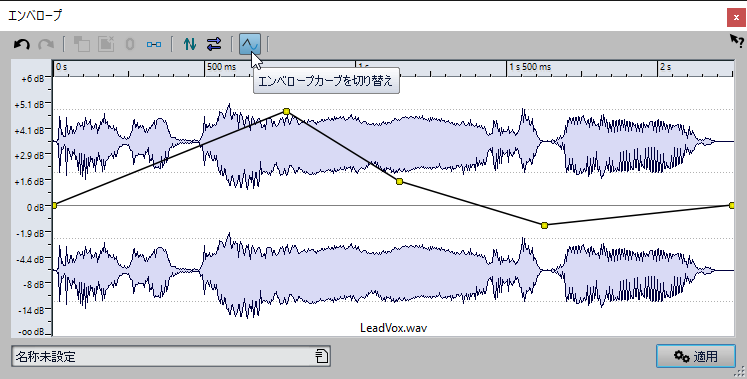Click the 500 ms mark on time ruler
747x379 pixels.
click(x=222, y=67)
